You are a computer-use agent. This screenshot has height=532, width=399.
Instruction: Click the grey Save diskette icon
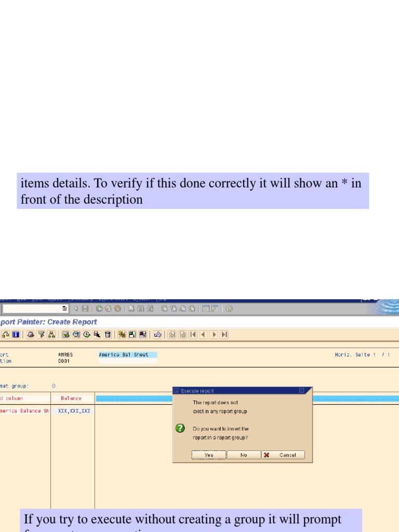coord(85,309)
